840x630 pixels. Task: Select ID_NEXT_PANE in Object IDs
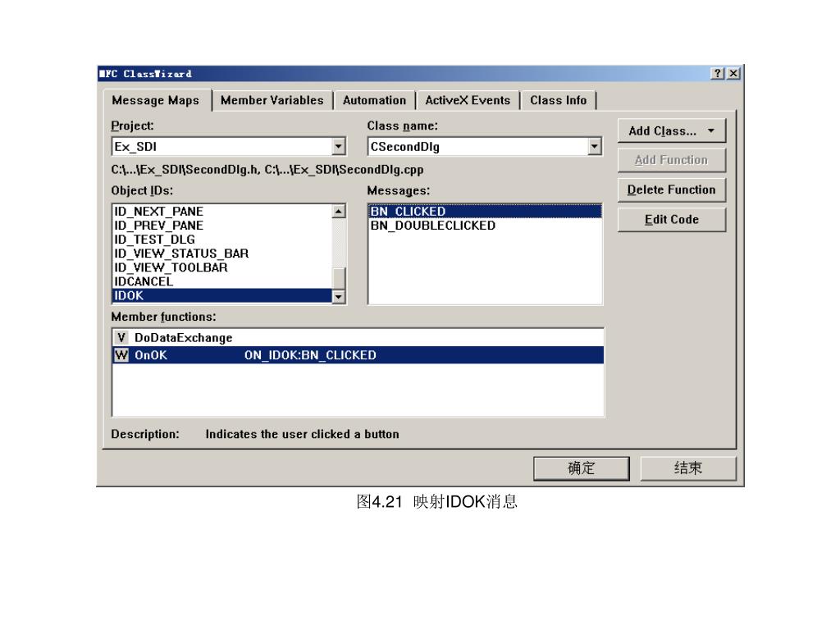[x=222, y=212]
